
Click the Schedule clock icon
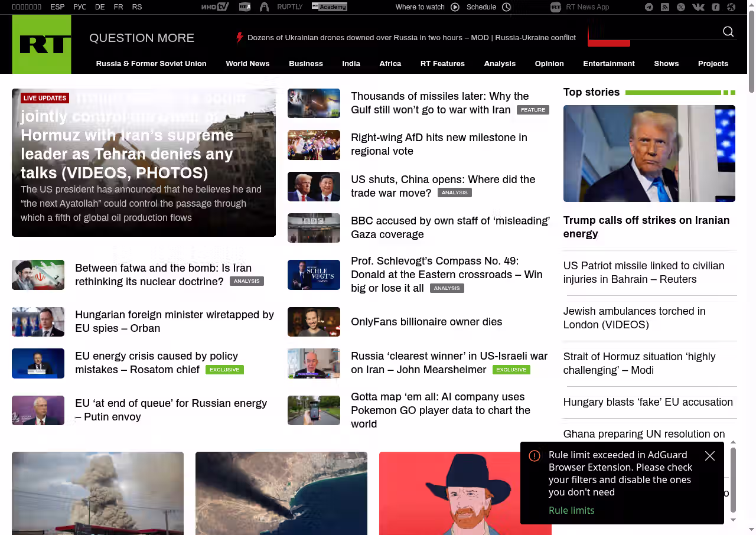click(x=506, y=7)
